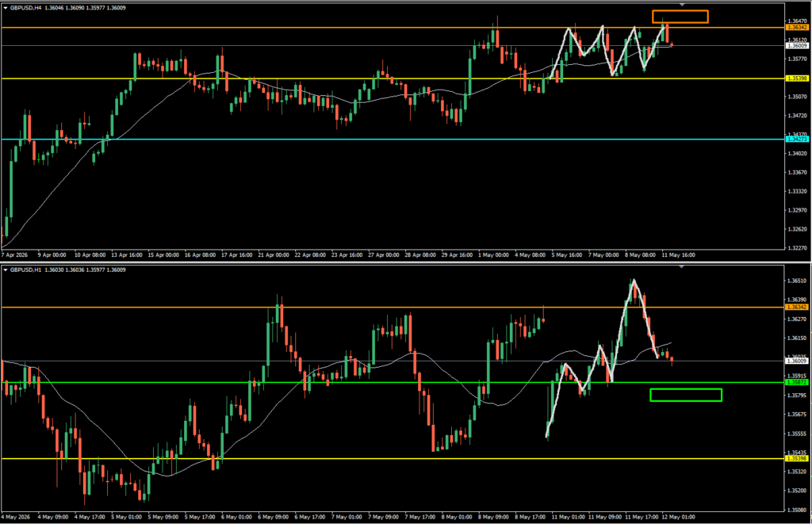Click the 1.35915 value on H1 price scale
The image size is (812, 524).
click(x=797, y=377)
